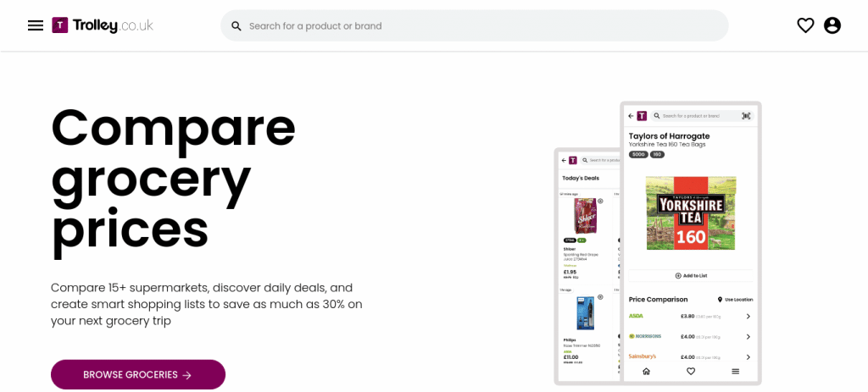This screenshot has width=868, height=392.
Task: Focus the 'Search for a product or brand' field
Action: pyautogui.click(x=475, y=25)
